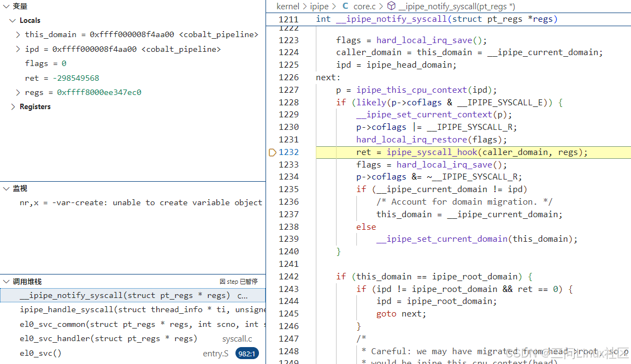The height and width of the screenshot is (364, 631).
Task: Click the step 已暂停 status label
Action: [239, 282]
